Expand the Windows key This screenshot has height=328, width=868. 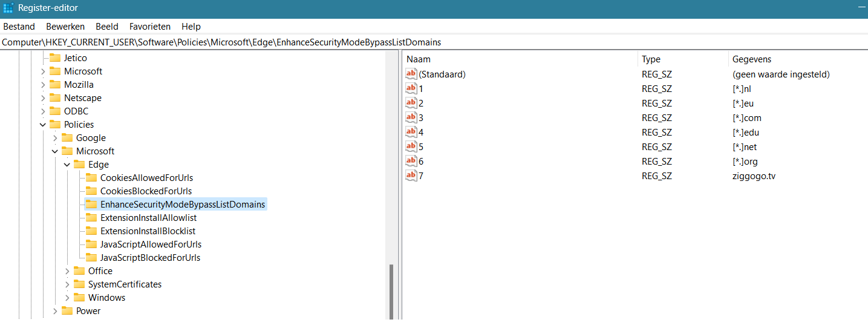click(67, 298)
